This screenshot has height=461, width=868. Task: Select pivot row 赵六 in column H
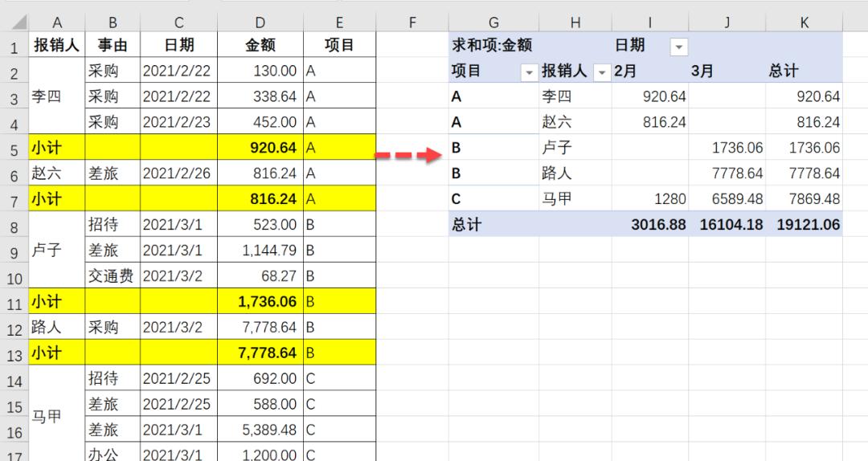(x=575, y=122)
